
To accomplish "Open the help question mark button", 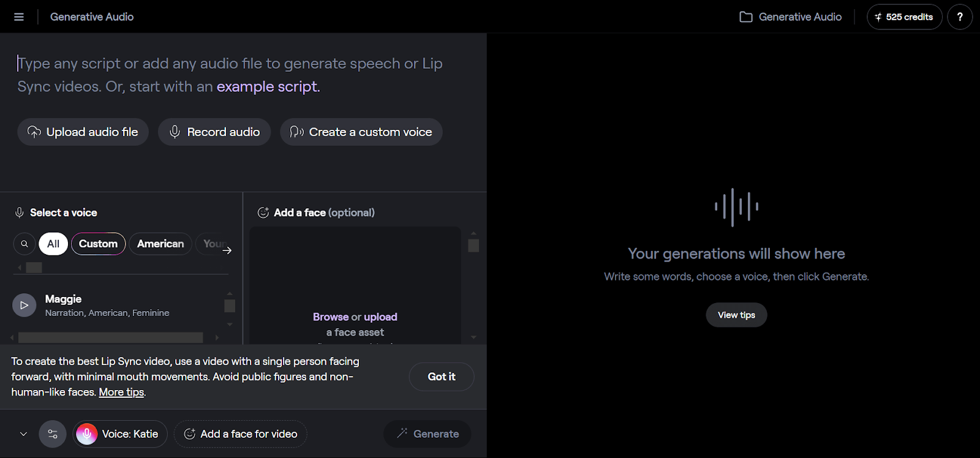I will [x=960, y=17].
